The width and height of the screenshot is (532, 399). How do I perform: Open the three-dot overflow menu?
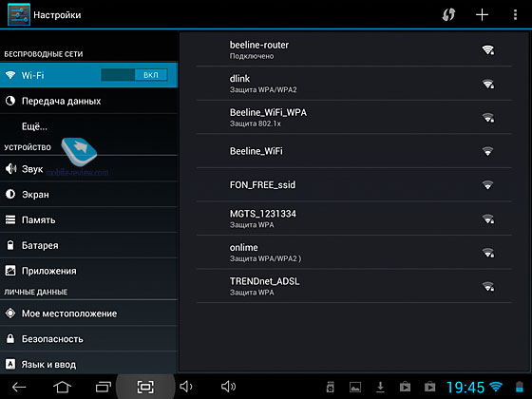point(515,15)
